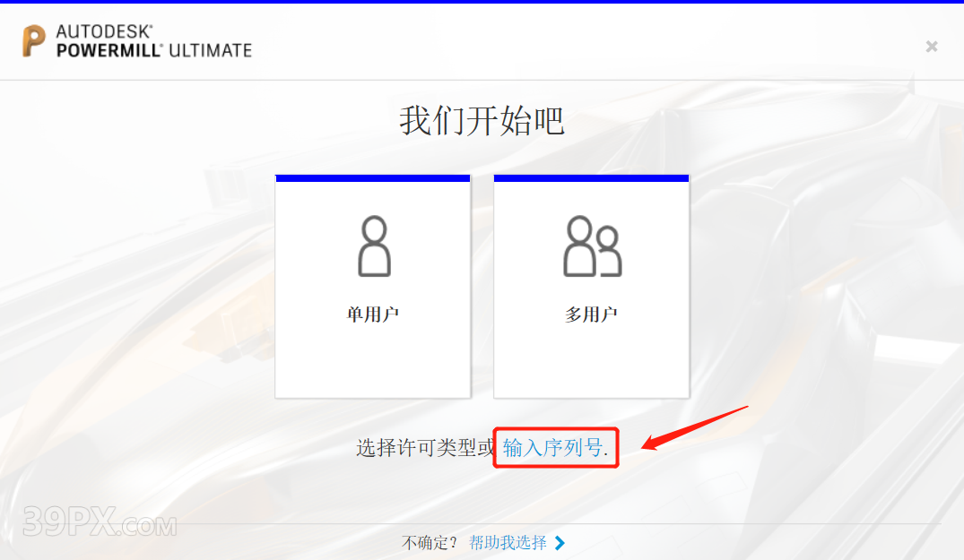
Task: Click the red arrow pointing at 输入序列号
Action: click(x=695, y=428)
